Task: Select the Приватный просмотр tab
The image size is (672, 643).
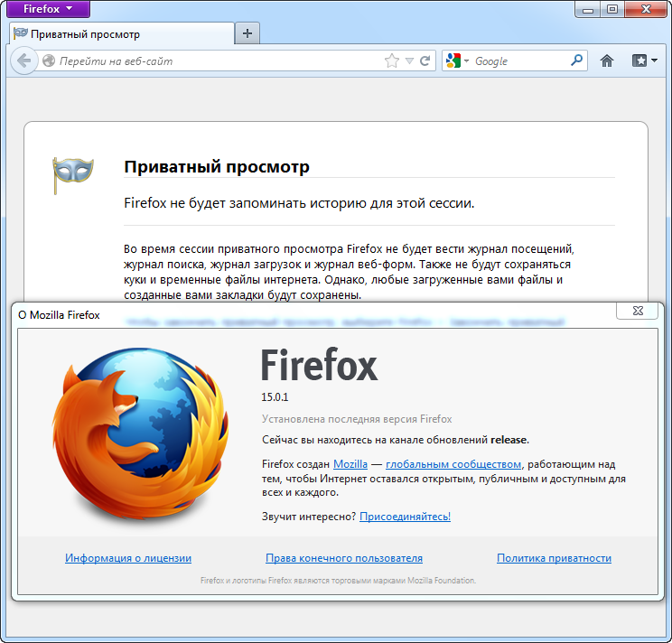Action: tap(122, 33)
